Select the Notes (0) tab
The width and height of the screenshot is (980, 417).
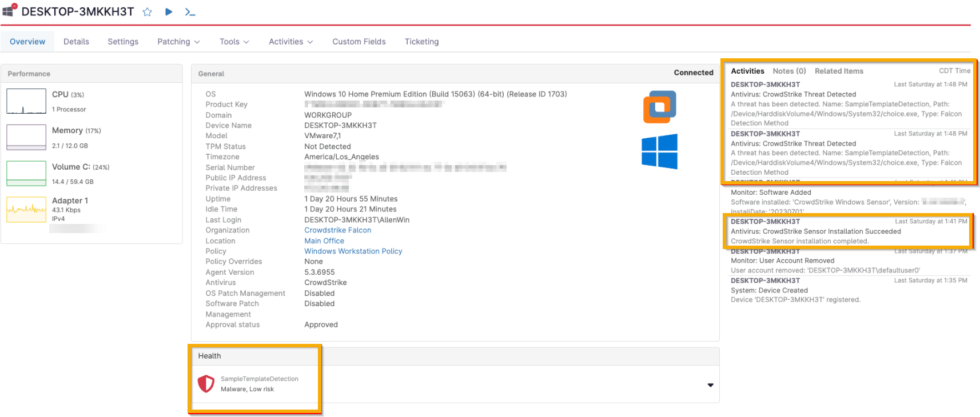789,71
